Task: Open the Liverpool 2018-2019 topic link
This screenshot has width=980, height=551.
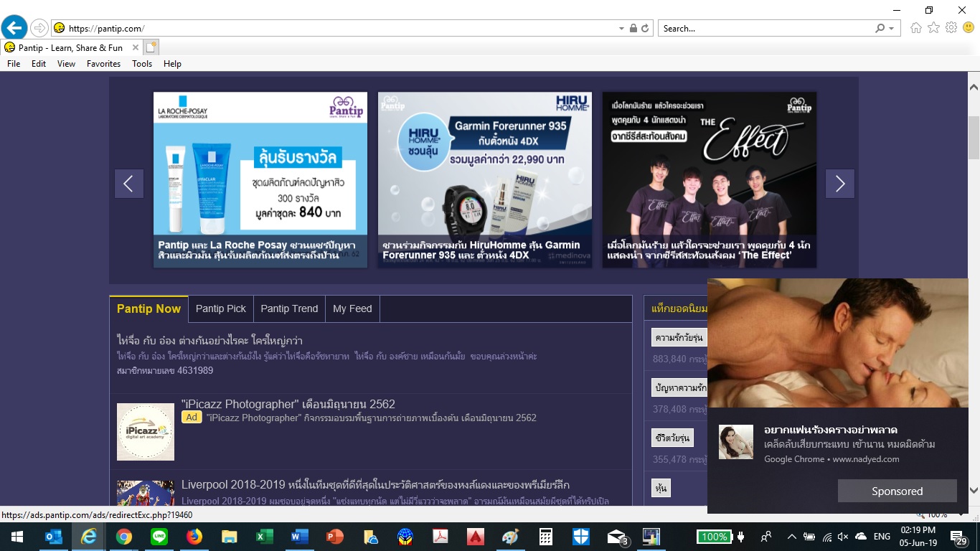Action: point(375,486)
